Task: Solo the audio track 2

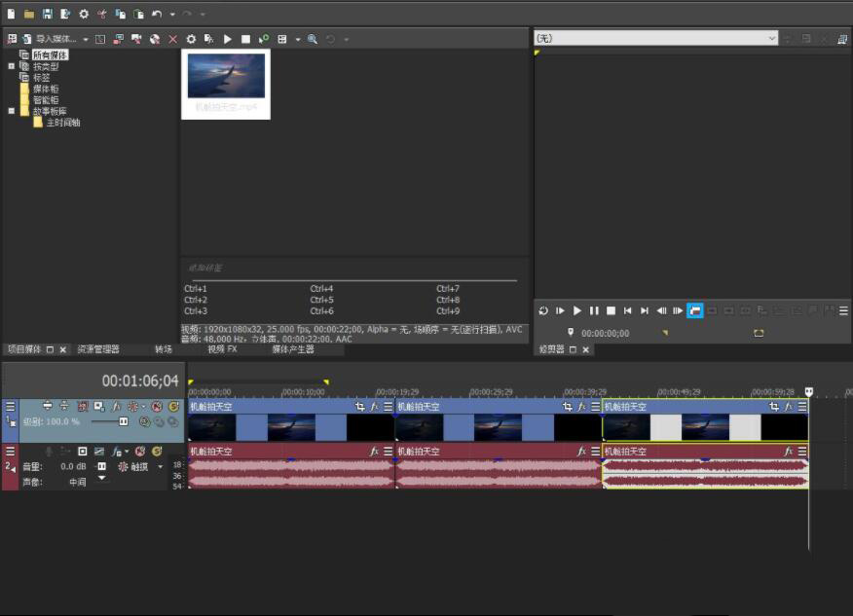Action: click(156, 452)
